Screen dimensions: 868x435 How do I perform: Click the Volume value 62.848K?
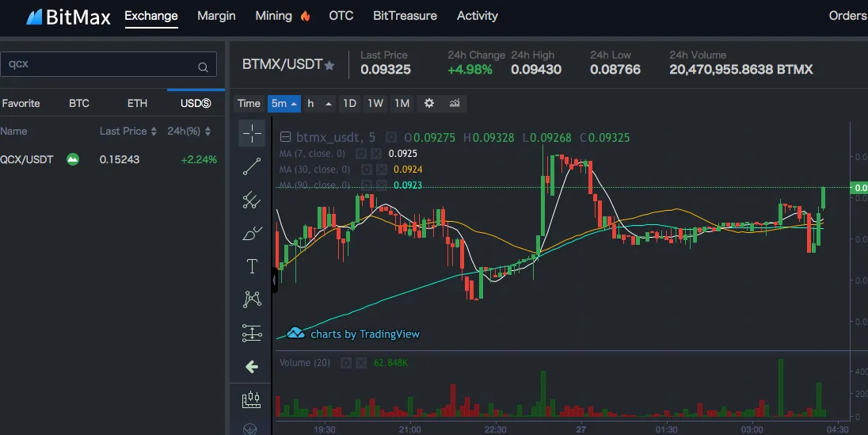pos(390,363)
